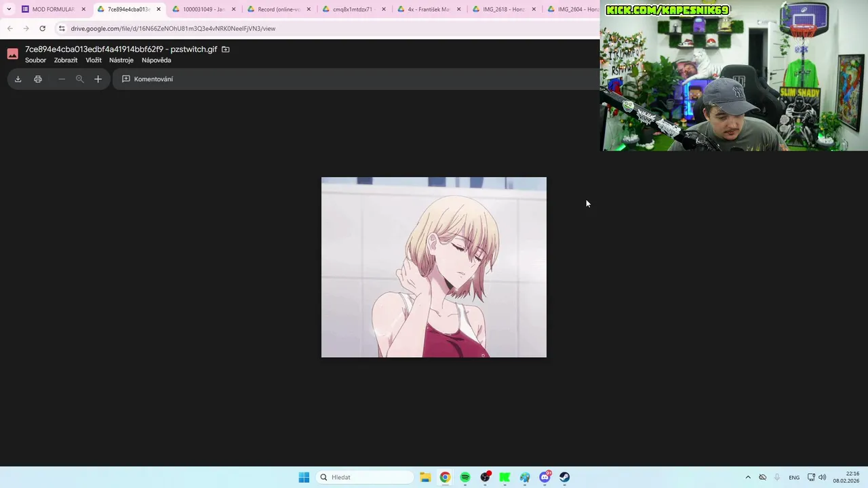Zoom in using the plus icon
The width and height of the screenshot is (868, 488).
[x=98, y=79]
